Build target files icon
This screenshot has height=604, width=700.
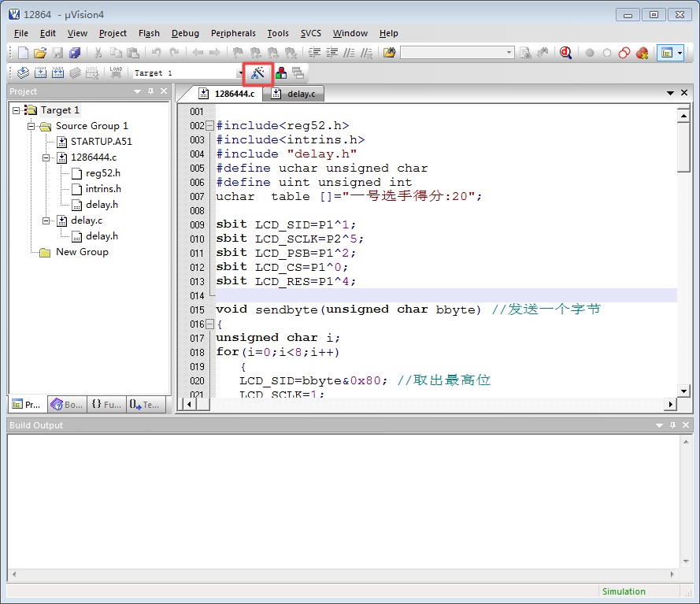(x=40, y=72)
